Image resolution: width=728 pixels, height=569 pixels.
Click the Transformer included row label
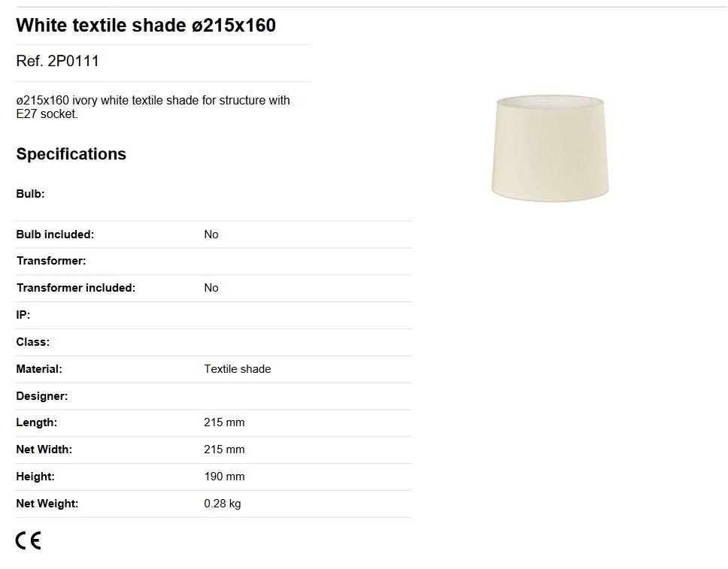[x=76, y=288]
